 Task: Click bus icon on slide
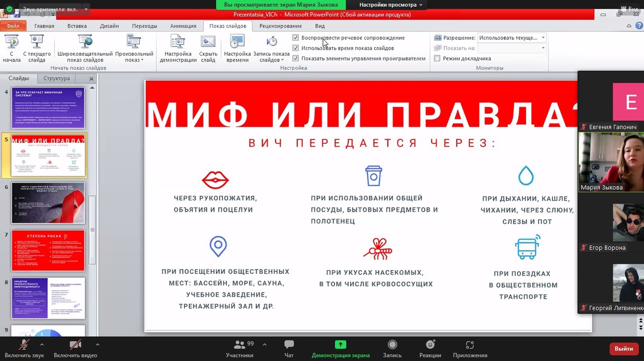click(x=527, y=247)
